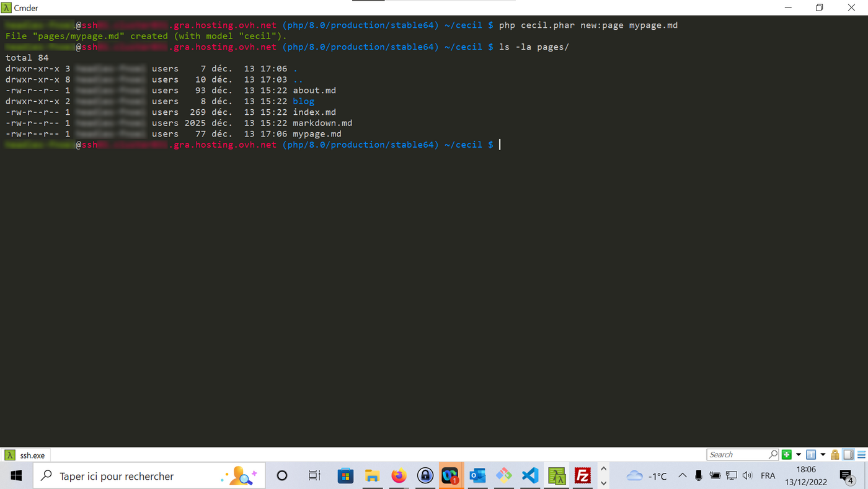Open File Explorer from the taskbar

pos(372,476)
